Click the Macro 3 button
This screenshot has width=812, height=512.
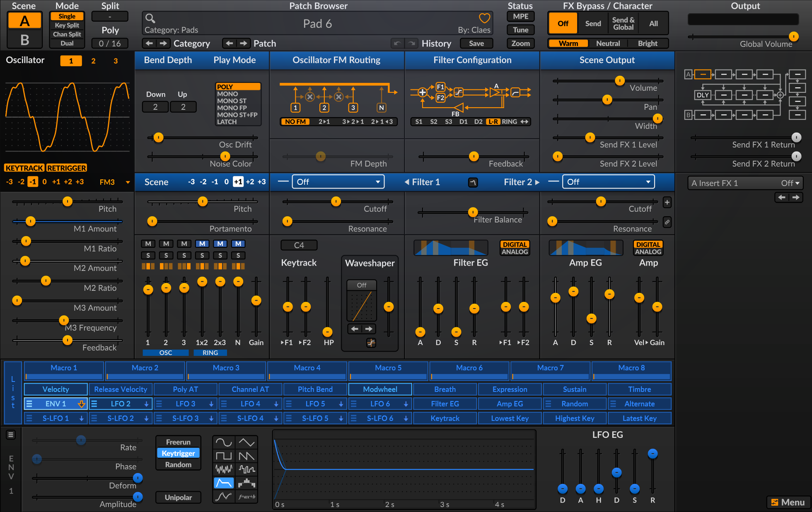[x=226, y=371]
